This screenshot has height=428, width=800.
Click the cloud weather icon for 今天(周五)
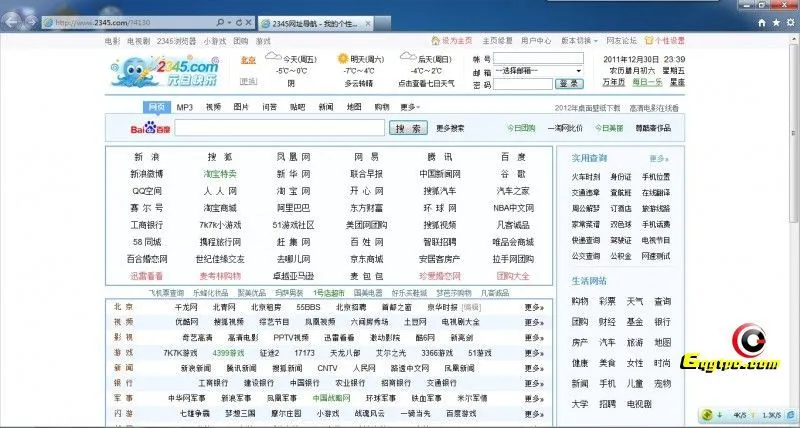point(273,56)
